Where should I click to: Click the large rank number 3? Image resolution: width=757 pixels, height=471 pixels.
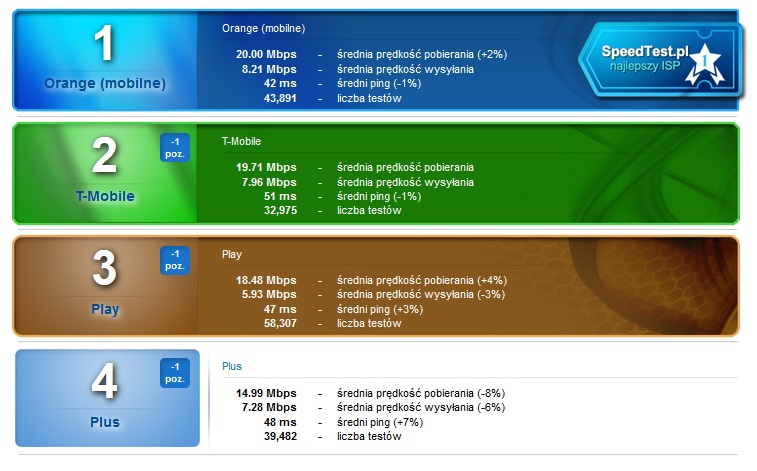click(x=105, y=269)
